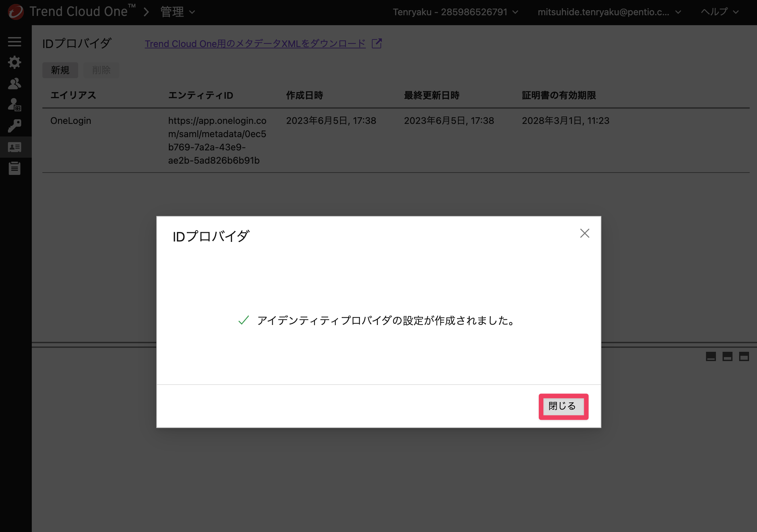The image size is (757, 532).
Task: Sort by エンティティID column header
Action: 201,95
